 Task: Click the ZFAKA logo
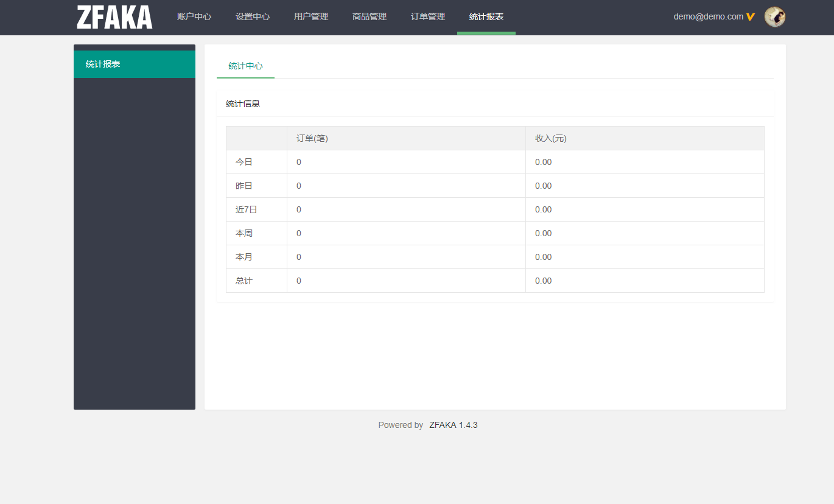click(x=114, y=17)
